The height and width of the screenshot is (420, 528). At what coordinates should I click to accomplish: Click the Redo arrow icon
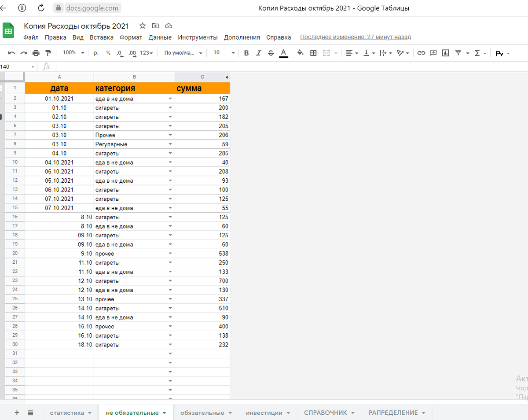(x=24, y=53)
